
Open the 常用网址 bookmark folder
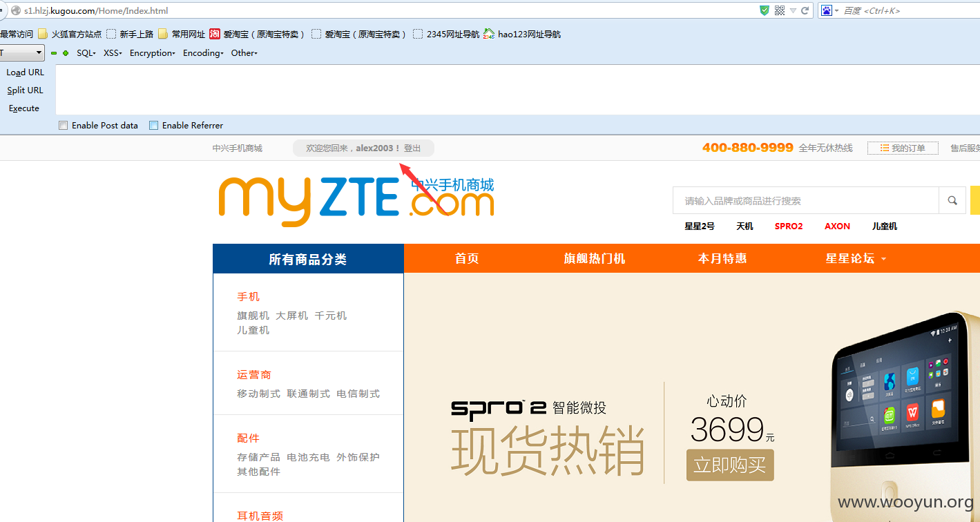point(182,34)
